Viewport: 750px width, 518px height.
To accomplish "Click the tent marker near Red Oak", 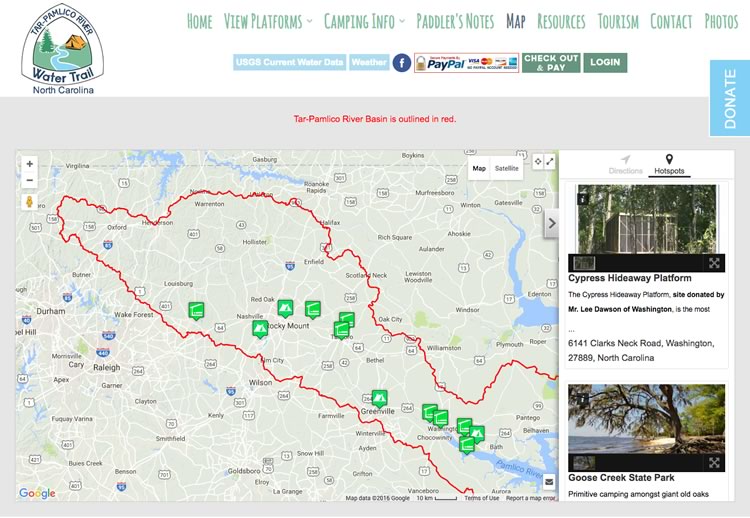I will (285, 309).
